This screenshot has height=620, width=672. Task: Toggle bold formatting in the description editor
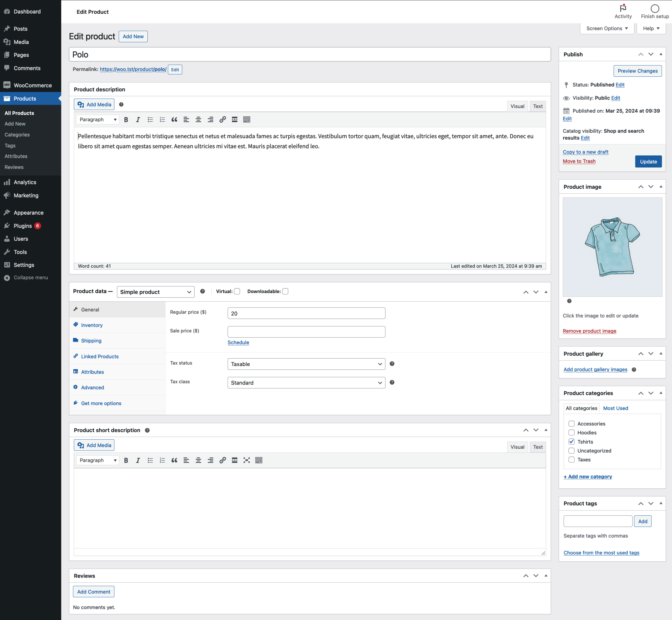tap(126, 119)
